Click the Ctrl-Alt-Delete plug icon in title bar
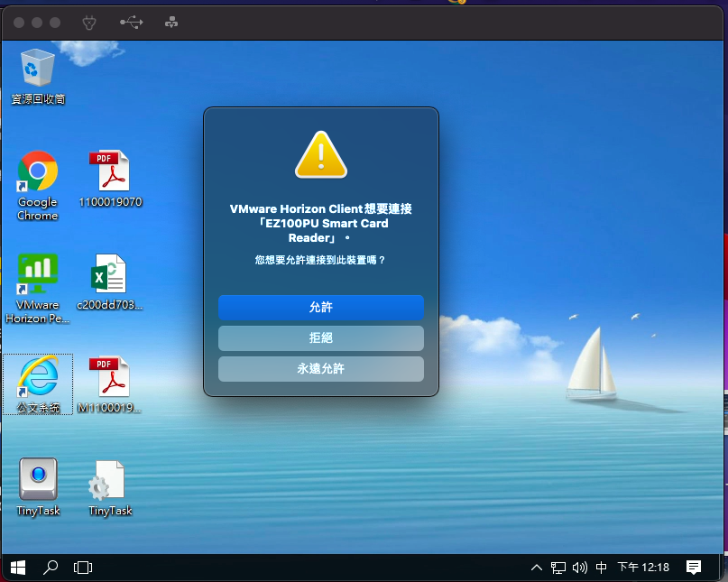The image size is (728, 582). [89, 23]
